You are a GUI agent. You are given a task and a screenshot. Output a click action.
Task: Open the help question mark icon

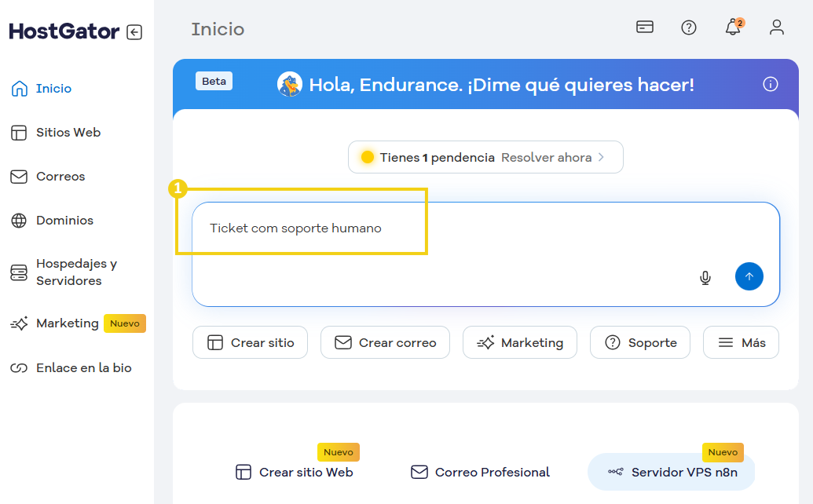(689, 27)
